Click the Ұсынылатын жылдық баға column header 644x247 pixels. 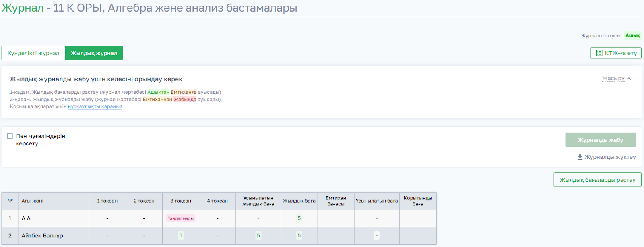(258, 201)
